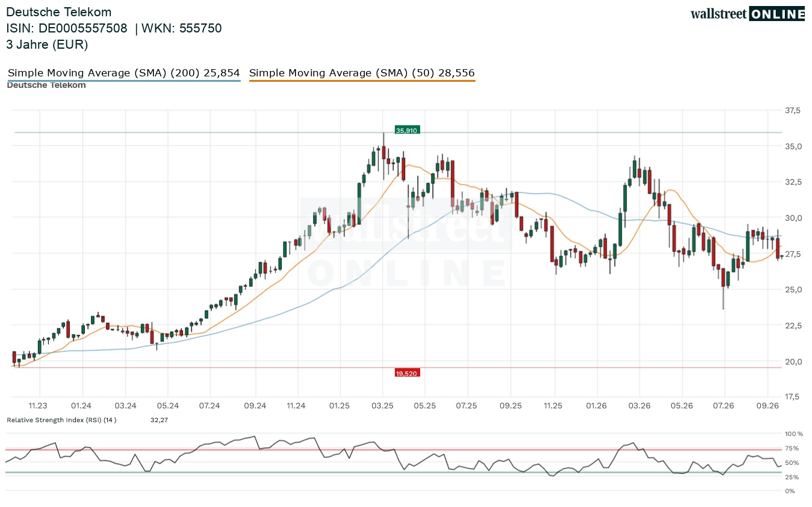812x507 pixels.
Task: Click the 30,0 price axis label
Action: pyautogui.click(x=793, y=218)
